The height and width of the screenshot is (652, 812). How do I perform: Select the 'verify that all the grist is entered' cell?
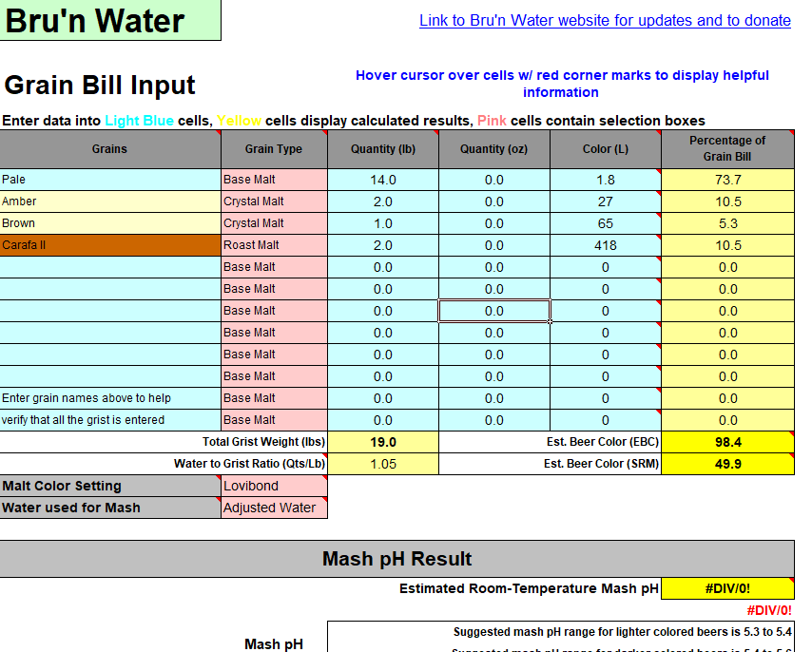110,420
